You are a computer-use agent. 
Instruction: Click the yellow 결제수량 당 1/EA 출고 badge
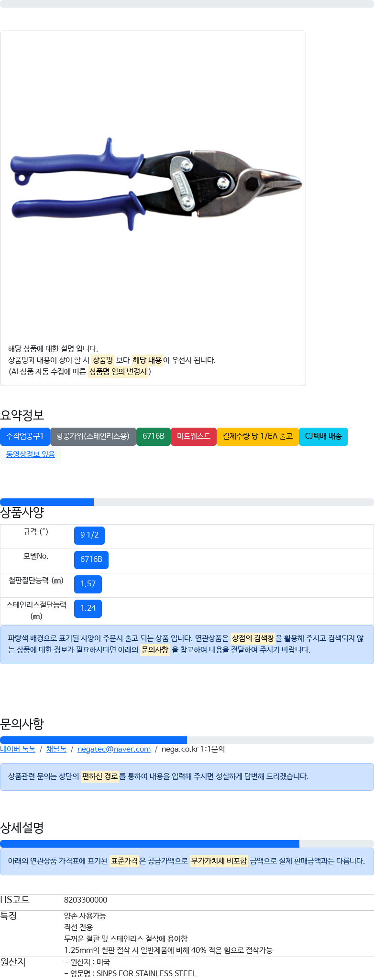(x=257, y=436)
